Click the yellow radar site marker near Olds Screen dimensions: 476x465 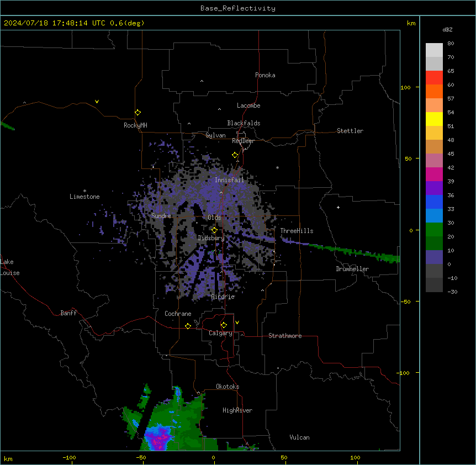pyautogui.click(x=214, y=230)
